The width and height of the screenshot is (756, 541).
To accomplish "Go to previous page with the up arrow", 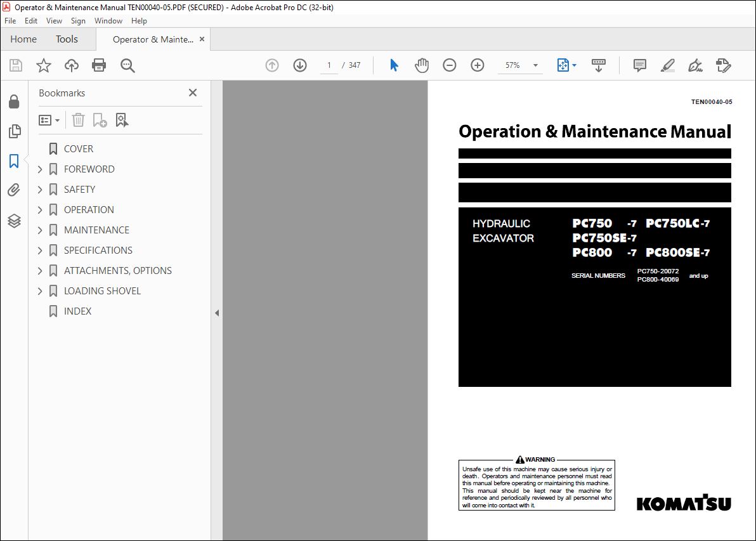I will tap(272, 65).
